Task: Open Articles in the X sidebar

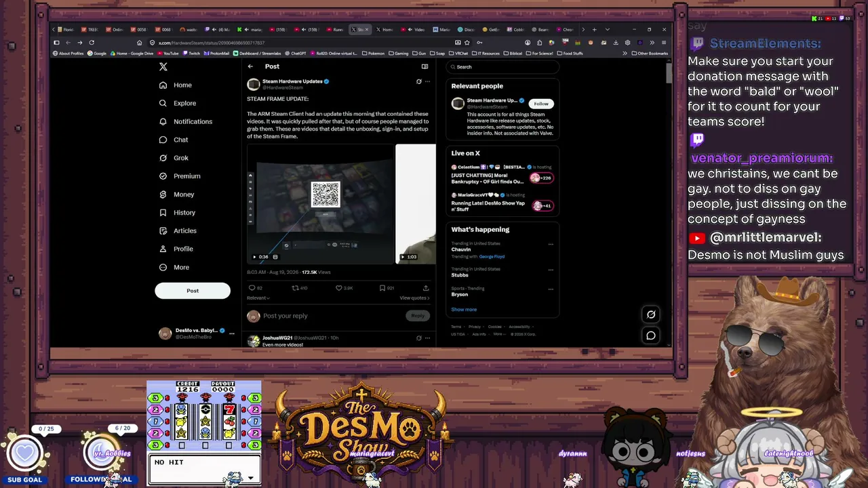Action: pos(178,231)
